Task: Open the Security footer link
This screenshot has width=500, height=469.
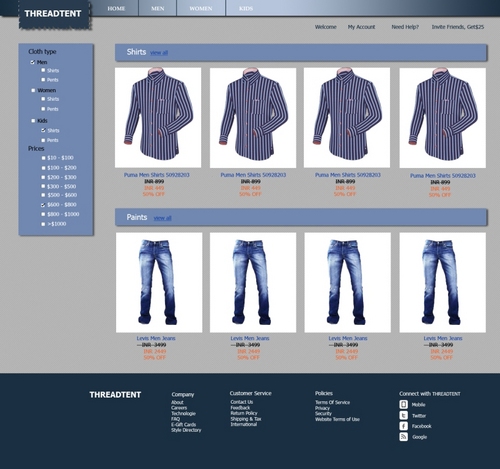Action: pyautogui.click(x=323, y=413)
